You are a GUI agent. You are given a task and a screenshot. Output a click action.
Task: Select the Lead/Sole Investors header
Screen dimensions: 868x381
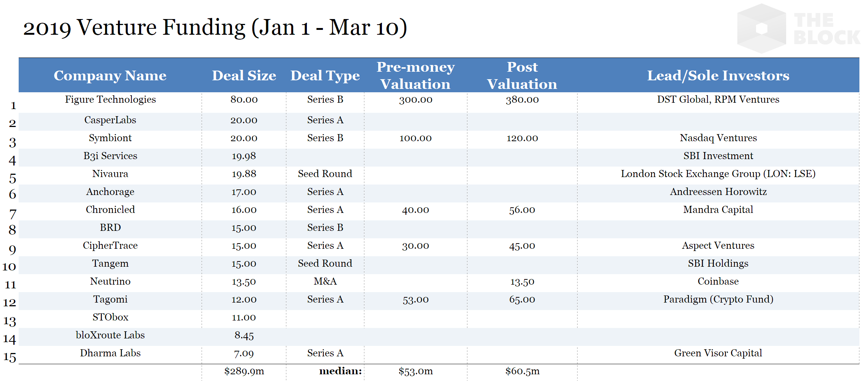(718, 75)
